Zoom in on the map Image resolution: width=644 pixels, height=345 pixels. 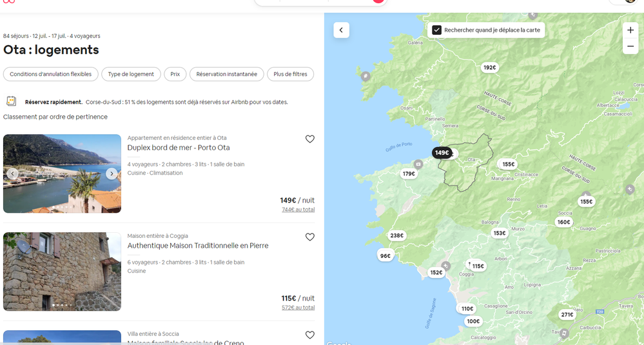630,30
